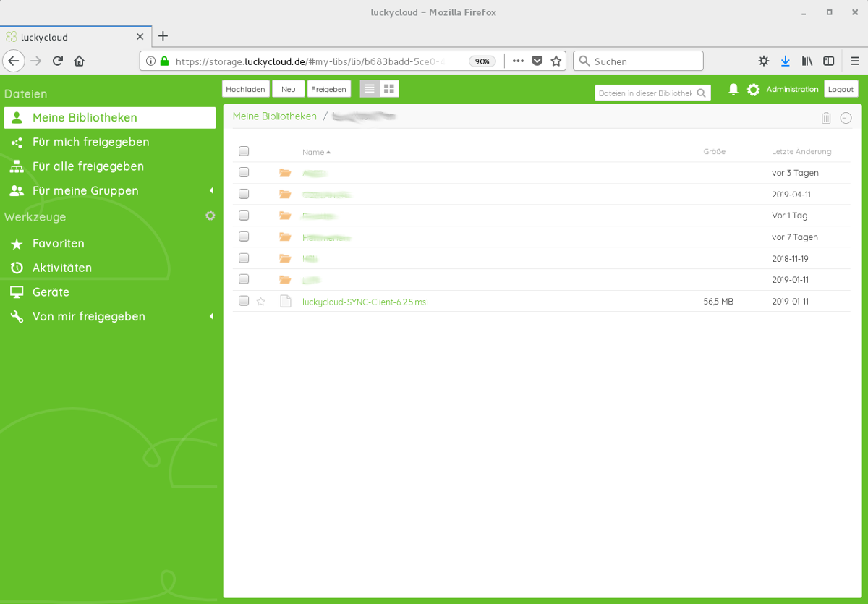868x604 pixels.
Task: Close the luckycloud browser tab
Action: [140, 37]
